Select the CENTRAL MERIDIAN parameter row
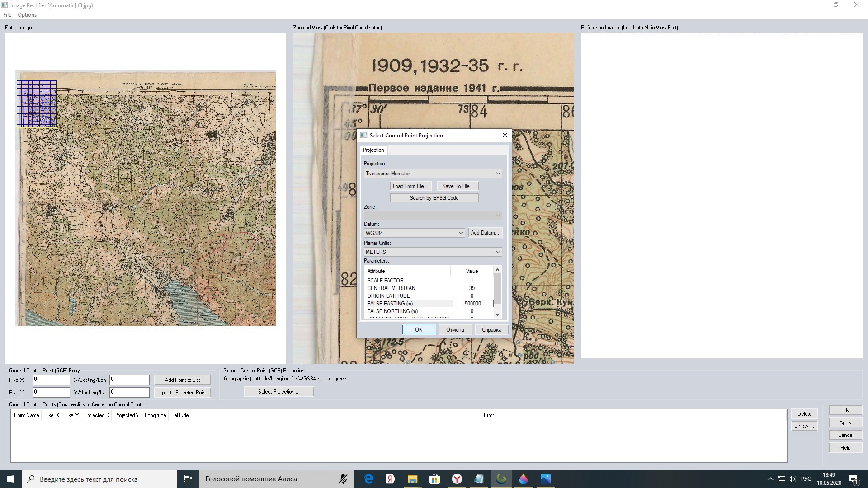Image resolution: width=868 pixels, height=488 pixels. click(x=429, y=288)
